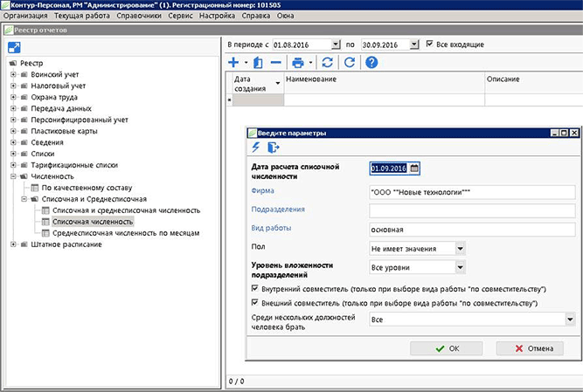
Task: Expand the Воинский учет tree node
Action: click(13, 74)
